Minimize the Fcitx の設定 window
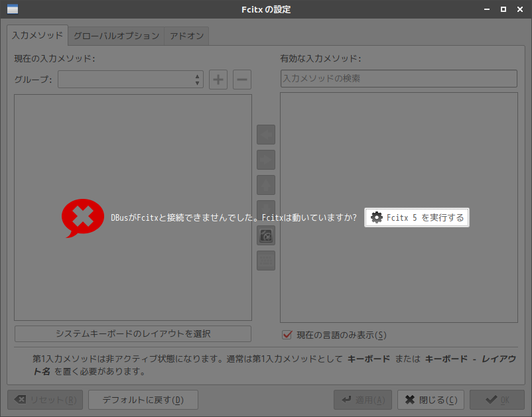Viewport: 532px width, 417px height. point(487,9)
